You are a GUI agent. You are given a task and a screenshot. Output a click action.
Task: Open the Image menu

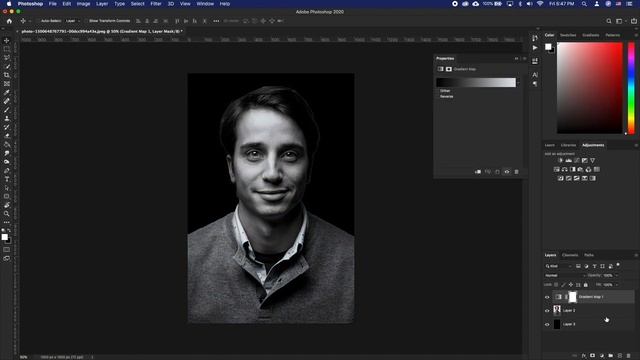click(83, 4)
